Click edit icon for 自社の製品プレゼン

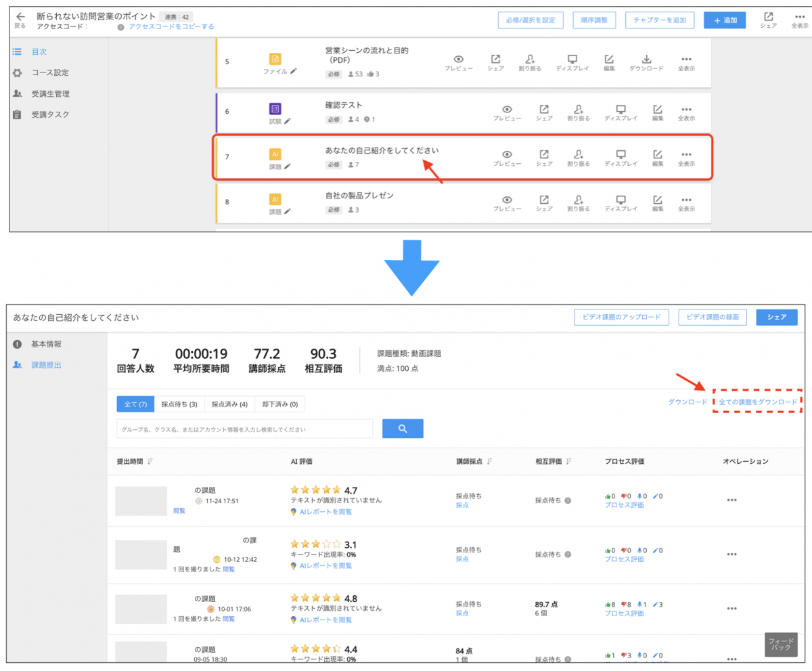click(x=658, y=203)
